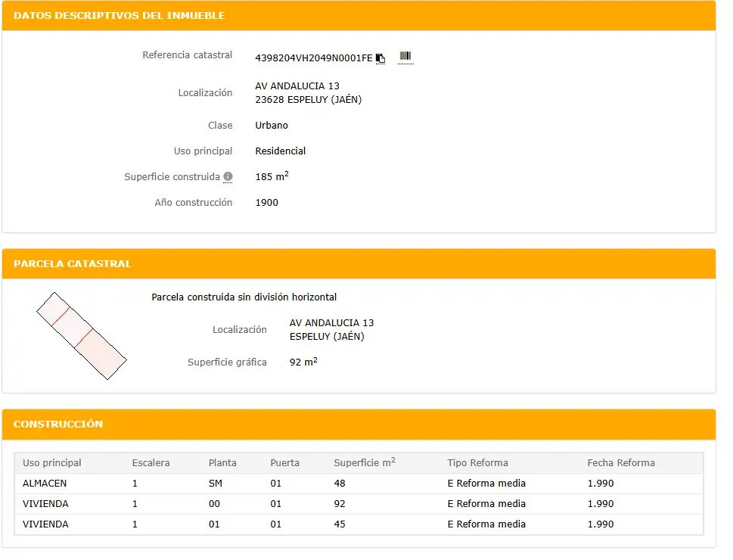Select the 'ALMACEN' row cell

45,484
